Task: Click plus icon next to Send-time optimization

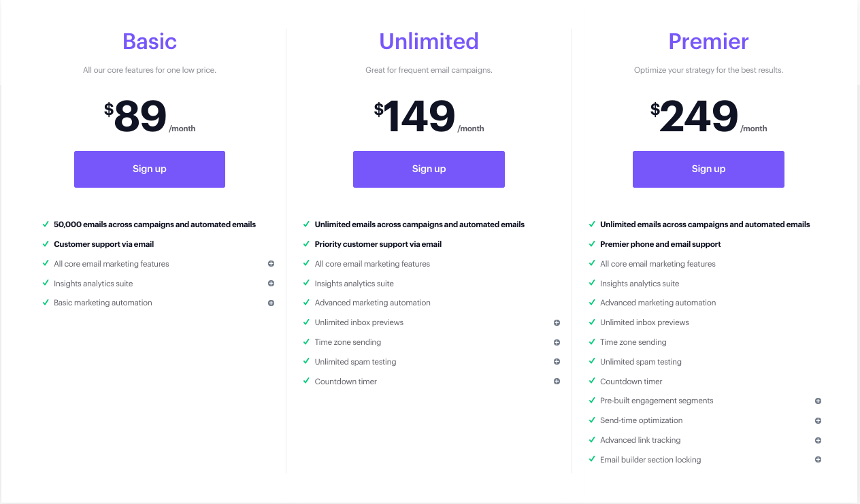Action: pyautogui.click(x=818, y=421)
